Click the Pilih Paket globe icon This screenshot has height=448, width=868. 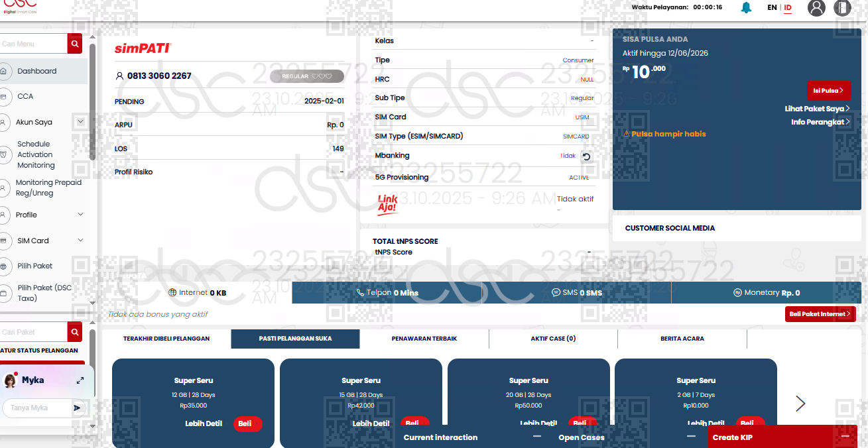(x=3, y=266)
